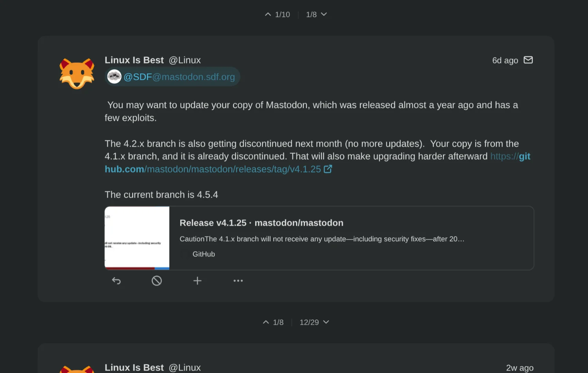
Task: Click the reply arrow icon under the post
Action: pyautogui.click(x=116, y=281)
